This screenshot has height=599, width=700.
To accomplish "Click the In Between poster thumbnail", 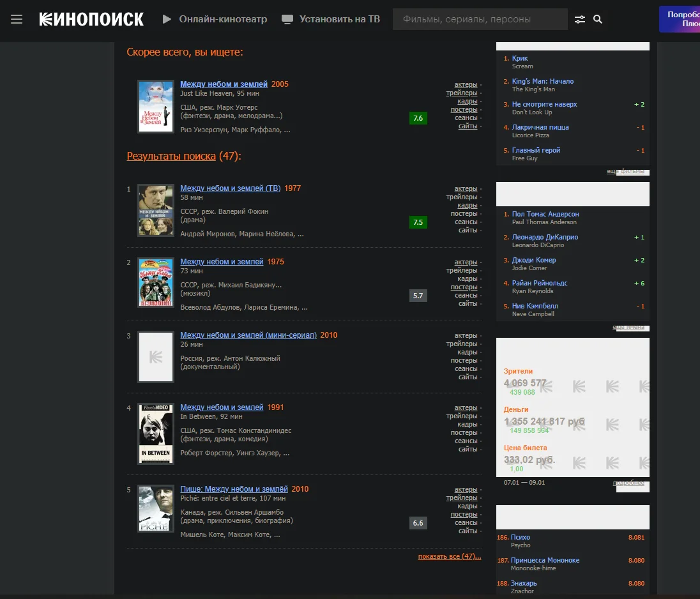I will click(156, 434).
